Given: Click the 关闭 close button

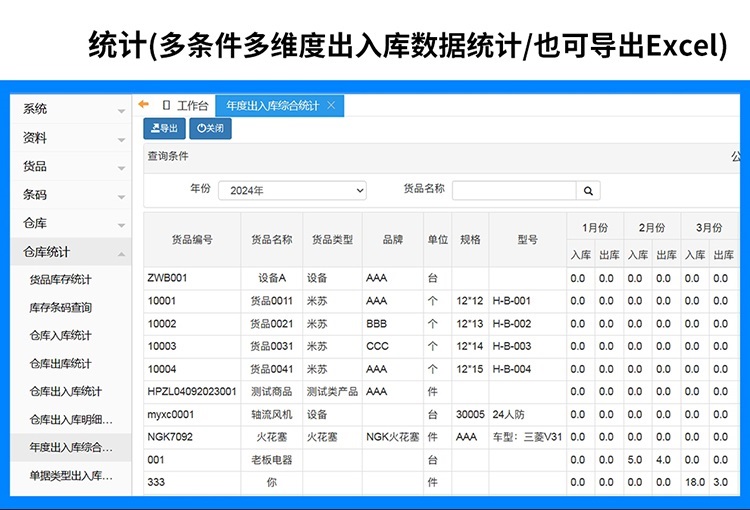Looking at the screenshot, I should [210, 128].
